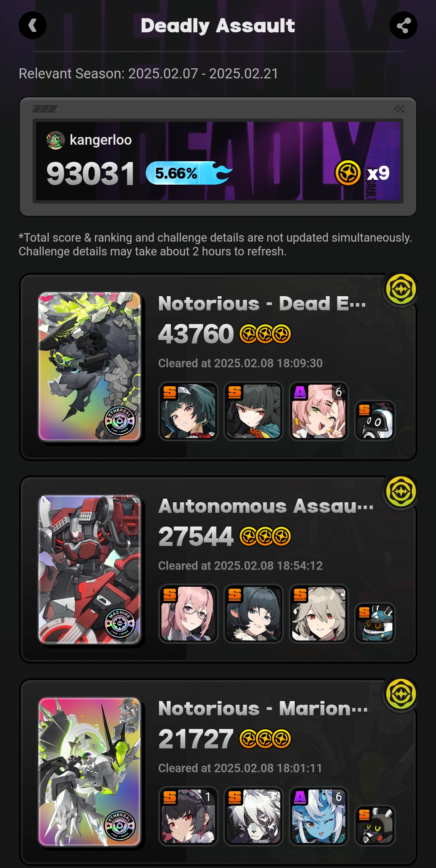Open the share icon at top right
This screenshot has height=868, width=436.
click(403, 25)
